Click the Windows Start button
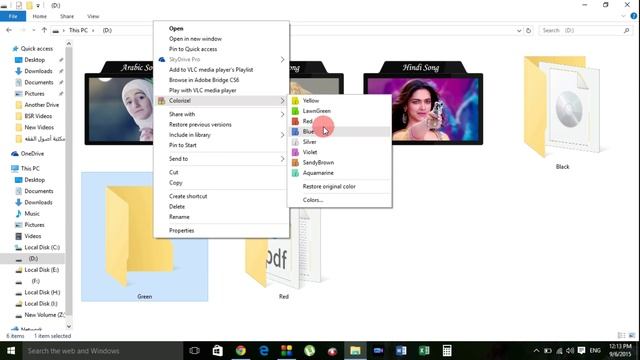The height and width of the screenshot is (360, 640). (11, 351)
